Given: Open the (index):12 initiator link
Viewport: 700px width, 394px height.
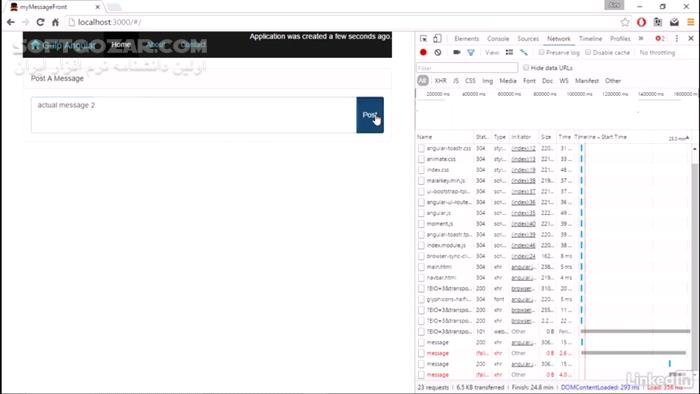Looking at the screenshot, I should [523, 148].
